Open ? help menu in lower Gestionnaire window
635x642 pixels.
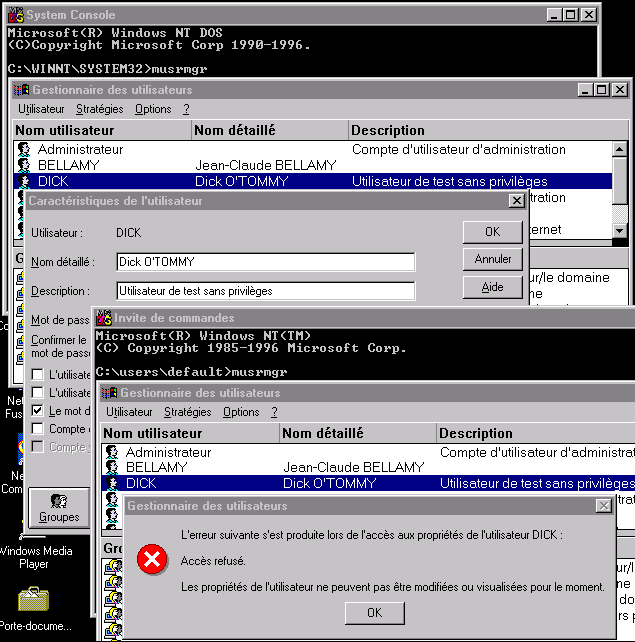coord(274,412)
